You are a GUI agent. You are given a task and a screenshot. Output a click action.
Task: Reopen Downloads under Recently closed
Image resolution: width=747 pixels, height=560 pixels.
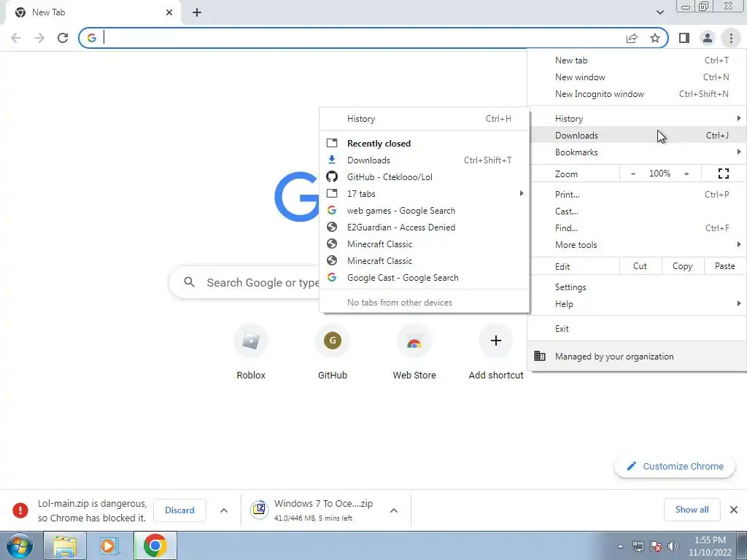[425, 160]
